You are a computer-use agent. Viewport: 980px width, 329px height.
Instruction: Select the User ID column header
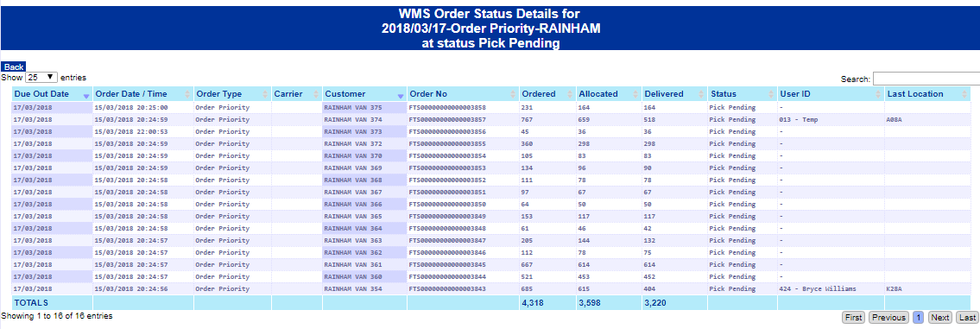(831, 94)
